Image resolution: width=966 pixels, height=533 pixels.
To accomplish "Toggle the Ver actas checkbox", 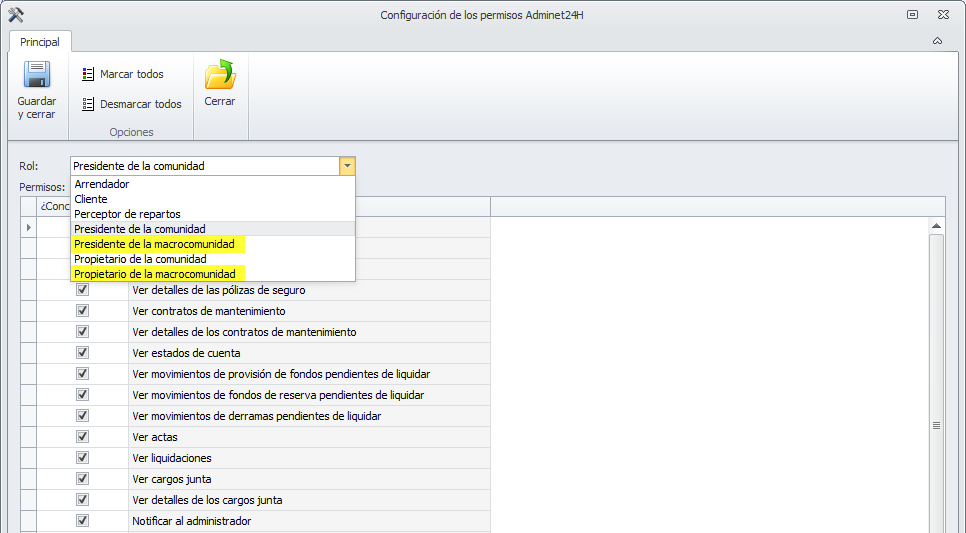I will click(x=82, y=436).
